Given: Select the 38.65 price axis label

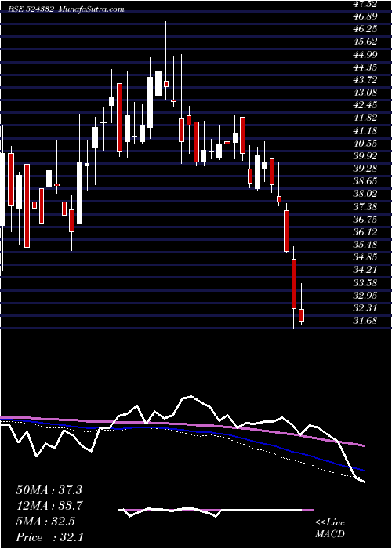Looking at the screenshot, I should [365, 181].
